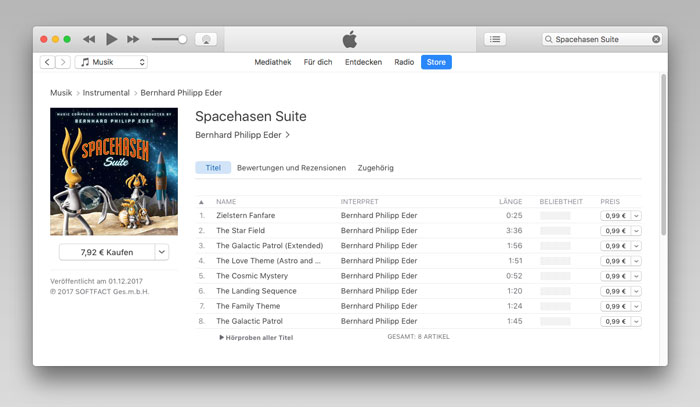Viewport: 700px width, 407px height.
Task: Open the Musik media type dropdown
Action: (112, 62)
